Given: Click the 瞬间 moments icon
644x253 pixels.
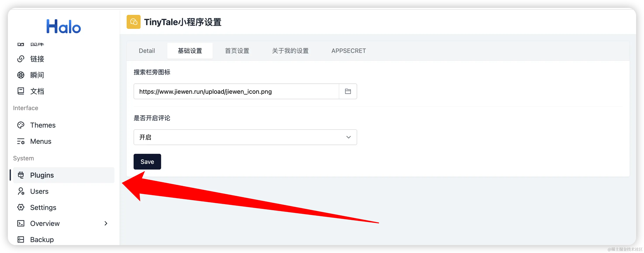Looking at the screenshot, I should click(x=21, y=75).
